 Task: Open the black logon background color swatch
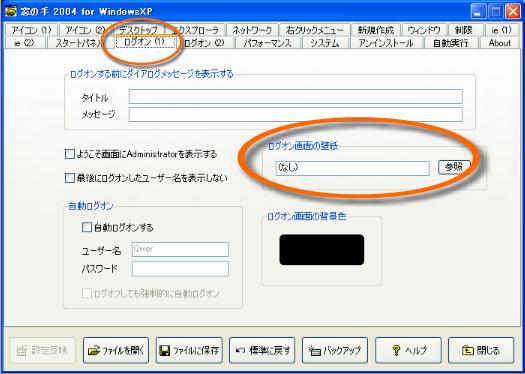[x=322, y=249]
